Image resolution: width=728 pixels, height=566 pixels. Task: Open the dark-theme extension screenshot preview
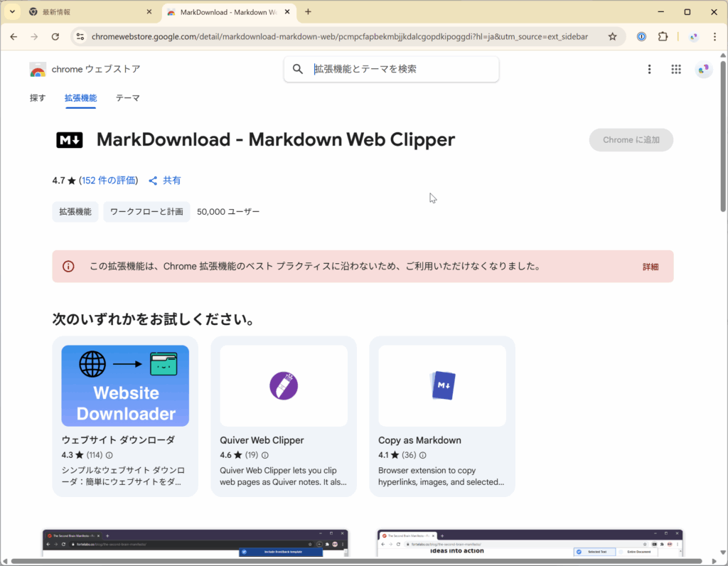pyautogui.click(x=196, y=543)
